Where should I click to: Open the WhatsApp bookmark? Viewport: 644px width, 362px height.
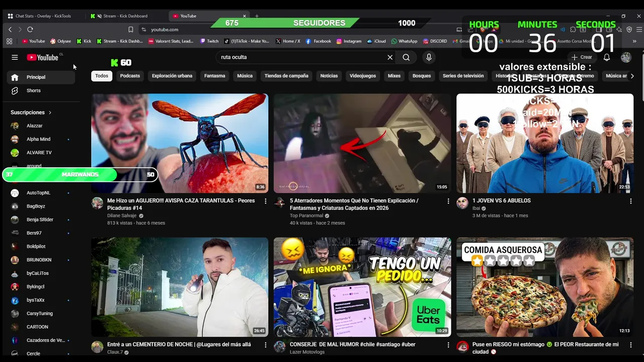404,41
